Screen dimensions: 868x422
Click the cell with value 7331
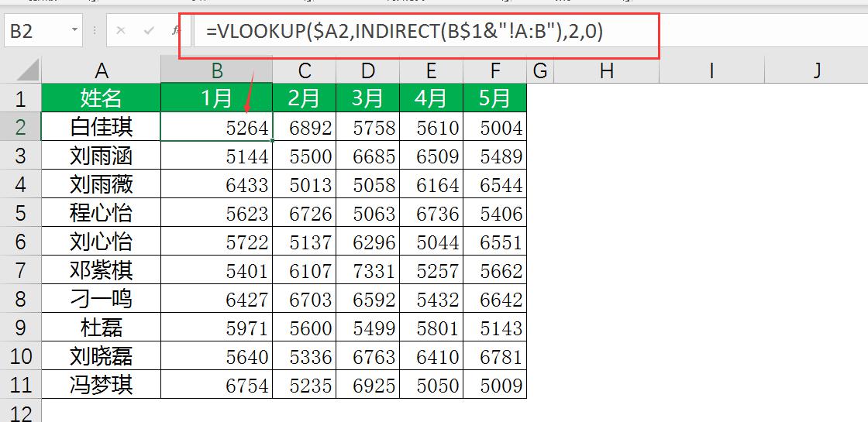(x=367, y=270)
